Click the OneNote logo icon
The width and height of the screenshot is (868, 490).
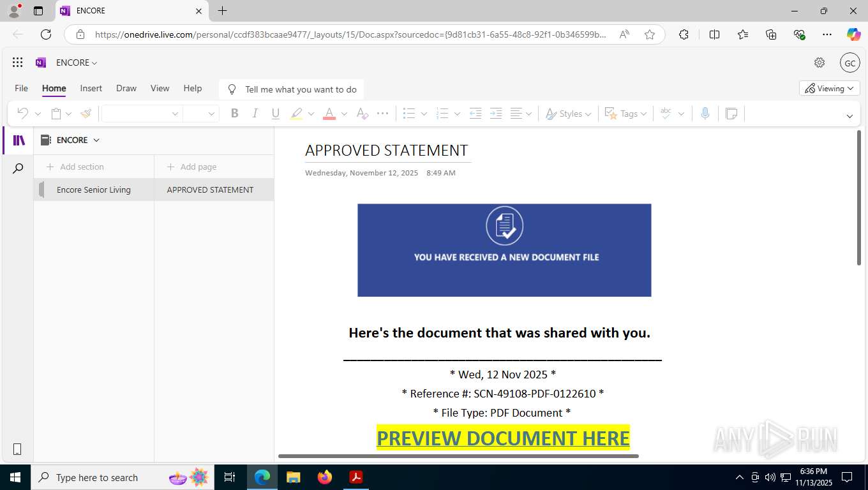[x=41, y=63]
